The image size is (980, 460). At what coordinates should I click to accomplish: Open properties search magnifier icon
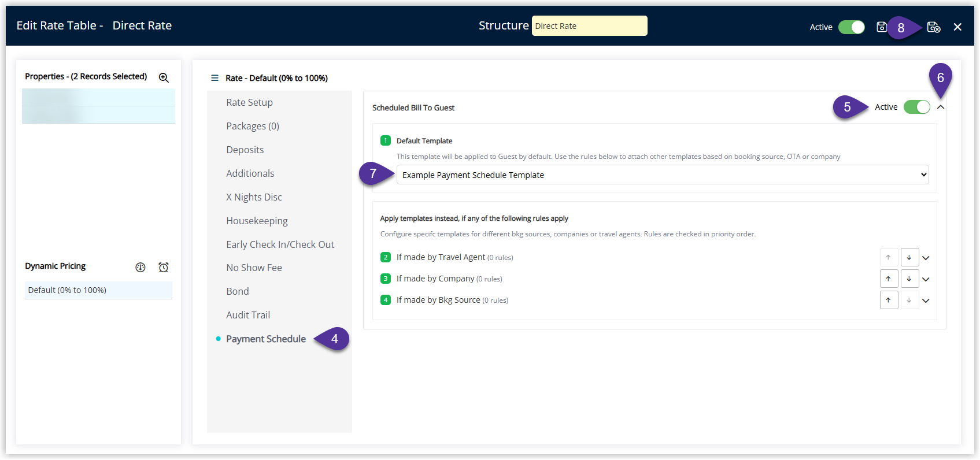click(164, 77)
